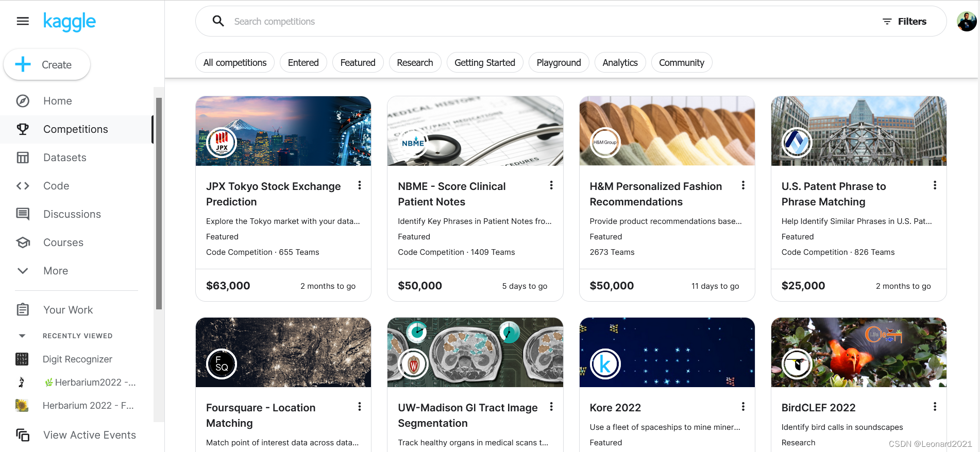Open the hamburger navigation menu

(x=23, y=21)
